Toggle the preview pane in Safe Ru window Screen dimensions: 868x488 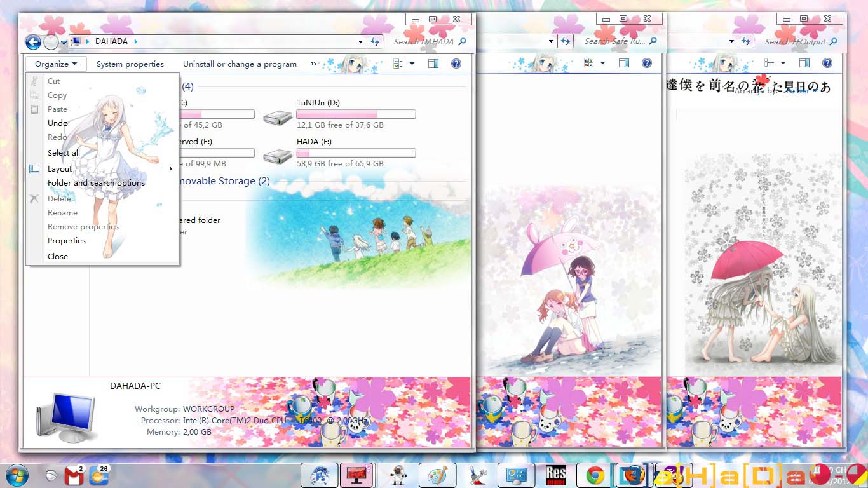click(624, 64)
